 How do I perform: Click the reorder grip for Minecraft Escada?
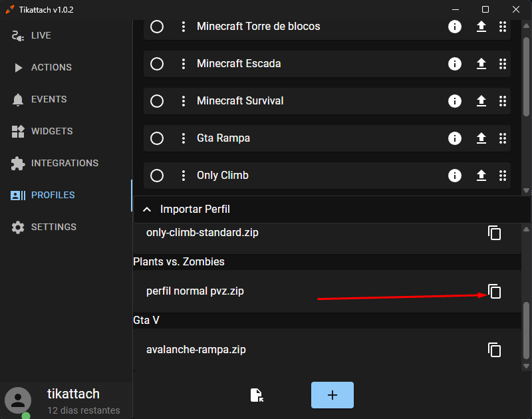click(503, 64)
